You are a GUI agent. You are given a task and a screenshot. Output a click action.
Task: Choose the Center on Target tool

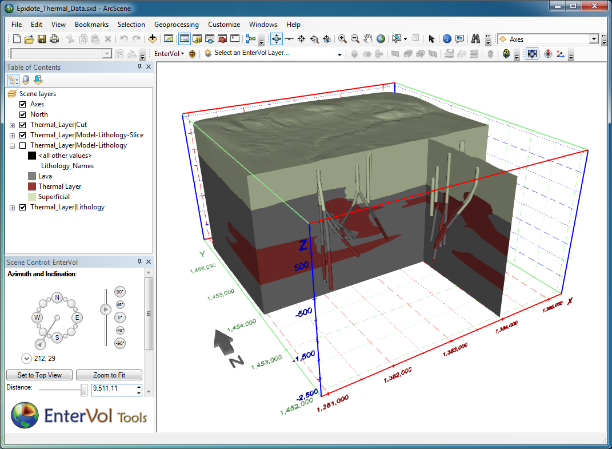click(x=301, y=39)
